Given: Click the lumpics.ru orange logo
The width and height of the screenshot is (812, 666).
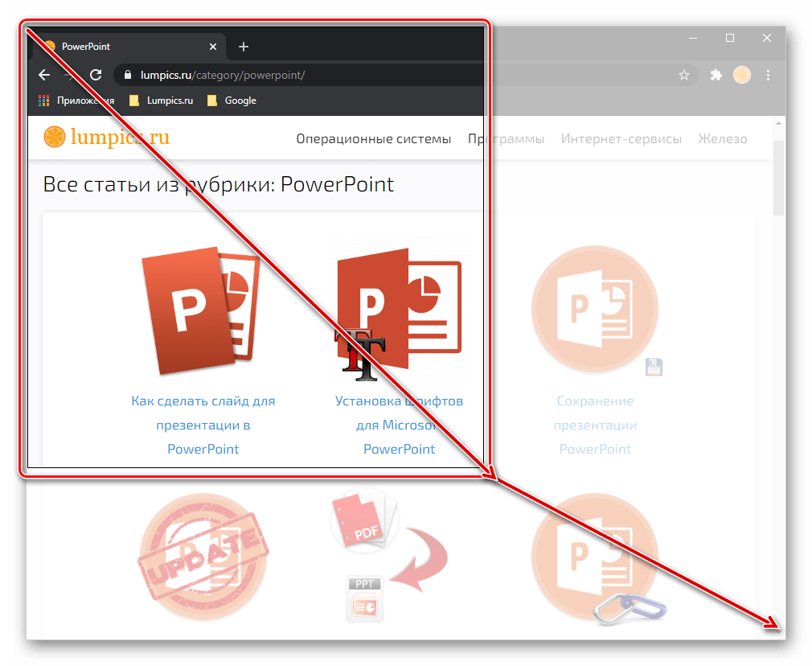Looking at the screenshot, I should pos(106,138).
